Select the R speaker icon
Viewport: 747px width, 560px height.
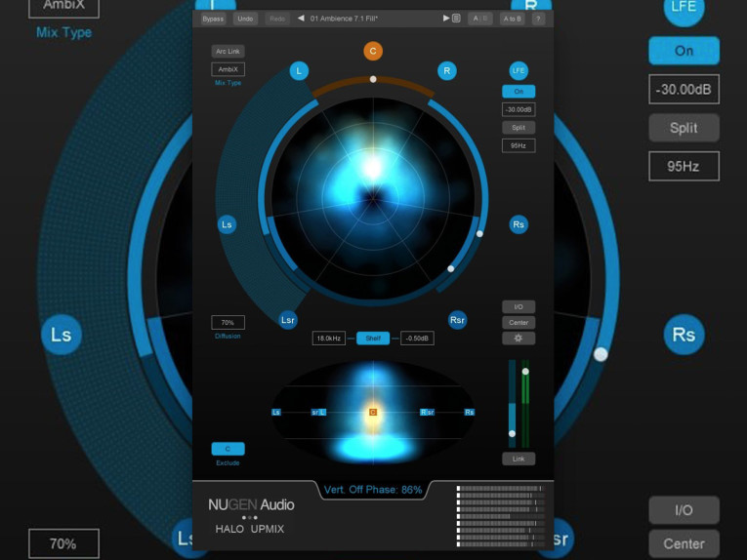coord(447,71)
